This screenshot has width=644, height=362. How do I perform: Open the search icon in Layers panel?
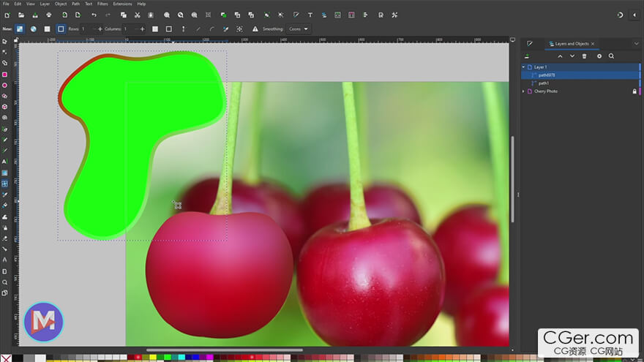coord(611,56)
